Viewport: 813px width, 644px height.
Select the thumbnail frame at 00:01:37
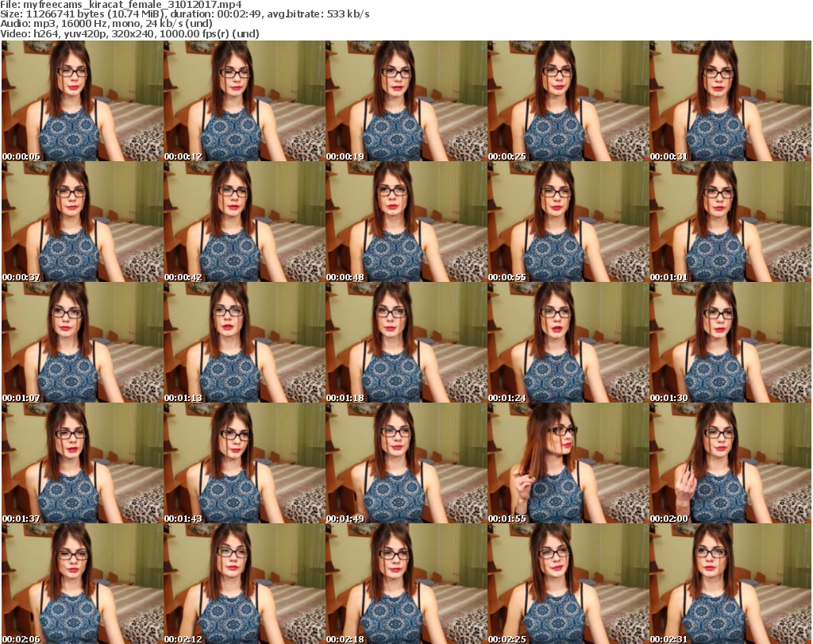pyautogui.click(x=82, y=463)
